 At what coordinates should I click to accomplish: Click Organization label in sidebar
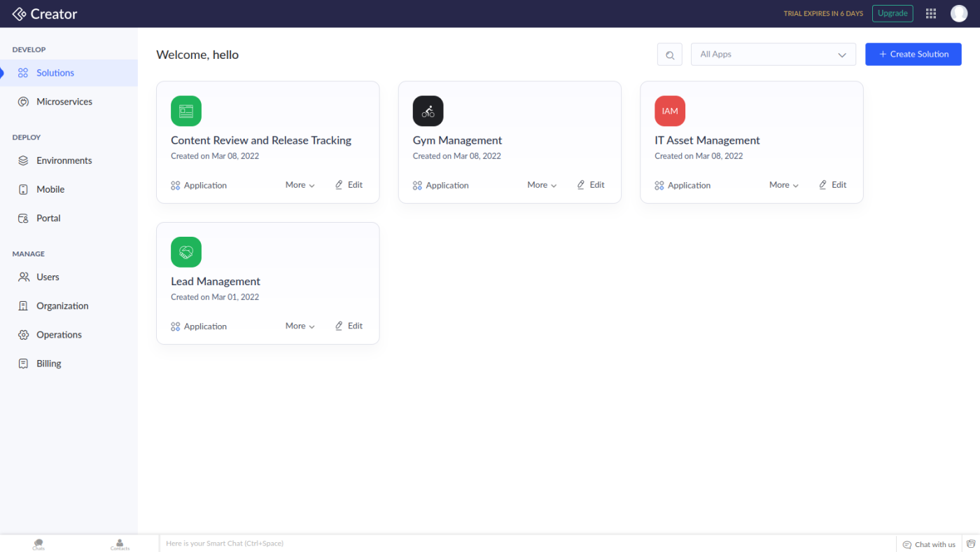pyautogui.click(x=62, y=305)
